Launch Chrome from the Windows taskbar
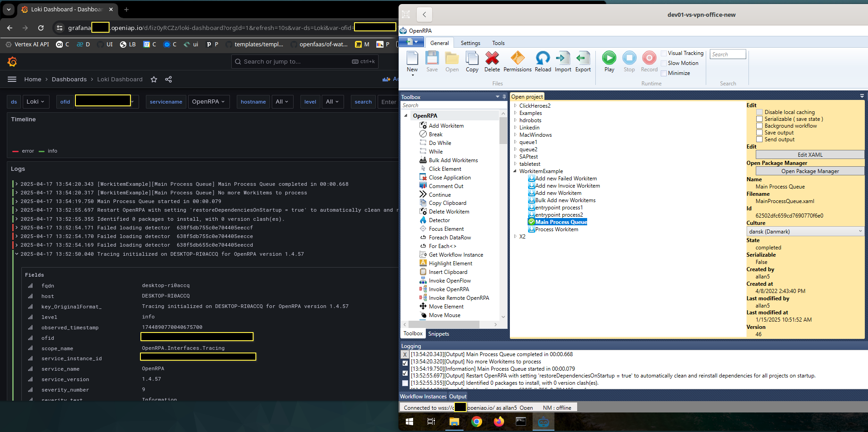Viewport: 868px width, 432px height. pyautogui.click(x=476, y=422)
